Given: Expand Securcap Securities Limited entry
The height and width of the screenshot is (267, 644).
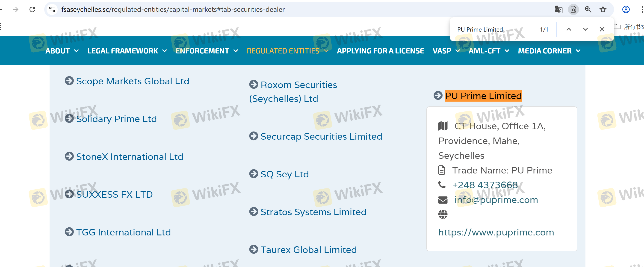Looking at the screenshot, I should coord(321,136).
